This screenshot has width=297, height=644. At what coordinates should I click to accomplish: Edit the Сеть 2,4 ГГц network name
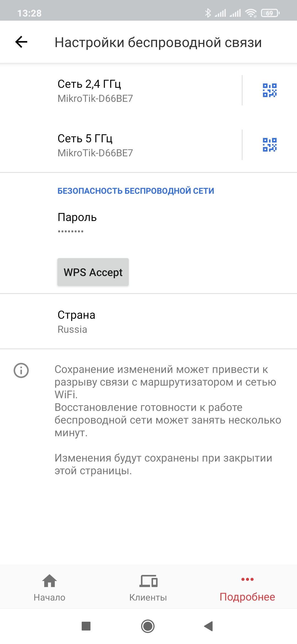pyautogui.click(x=121, y=91)
